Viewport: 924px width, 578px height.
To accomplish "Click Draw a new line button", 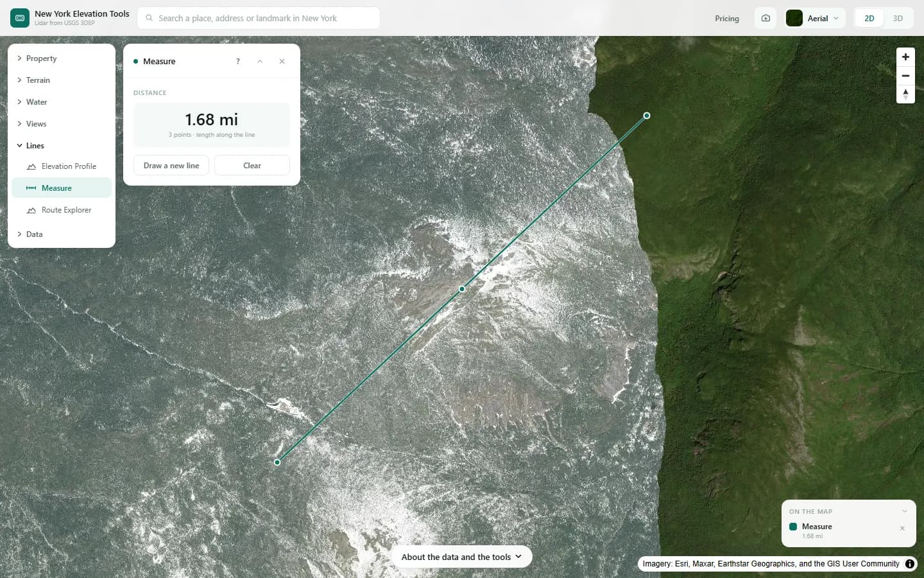I will (171, 166).
